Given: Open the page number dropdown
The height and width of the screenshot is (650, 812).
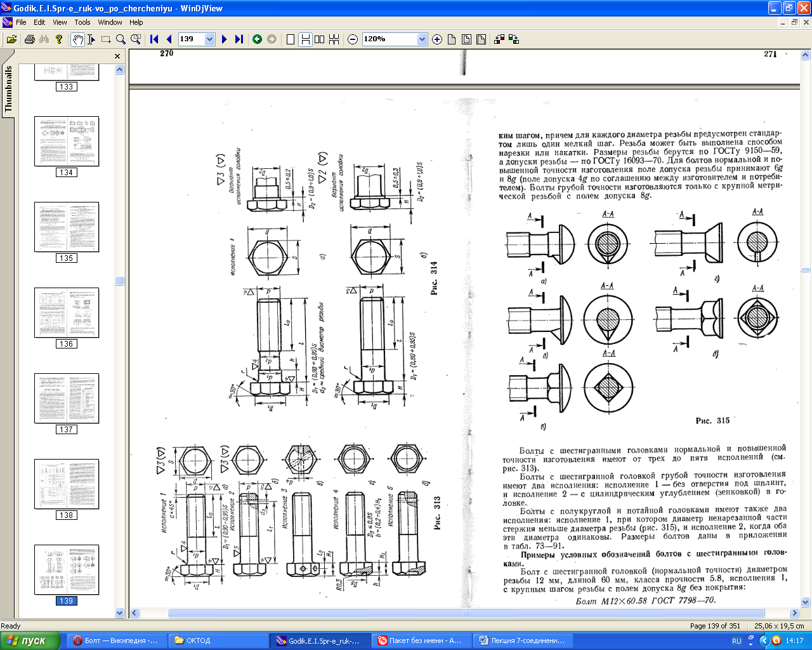Looking at the screenshot, I should 210,39.
